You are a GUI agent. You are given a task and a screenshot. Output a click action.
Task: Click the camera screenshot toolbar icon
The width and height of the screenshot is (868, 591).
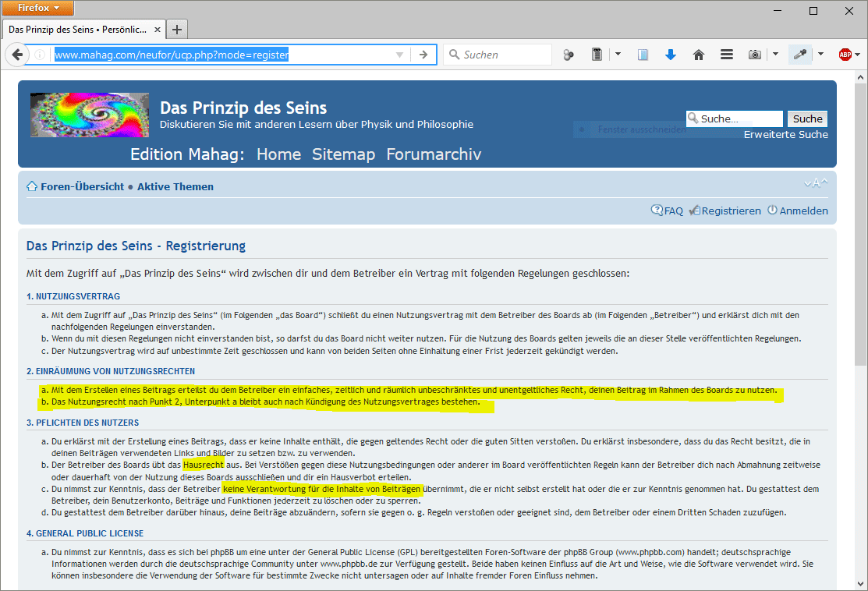[x=754, y=55]
